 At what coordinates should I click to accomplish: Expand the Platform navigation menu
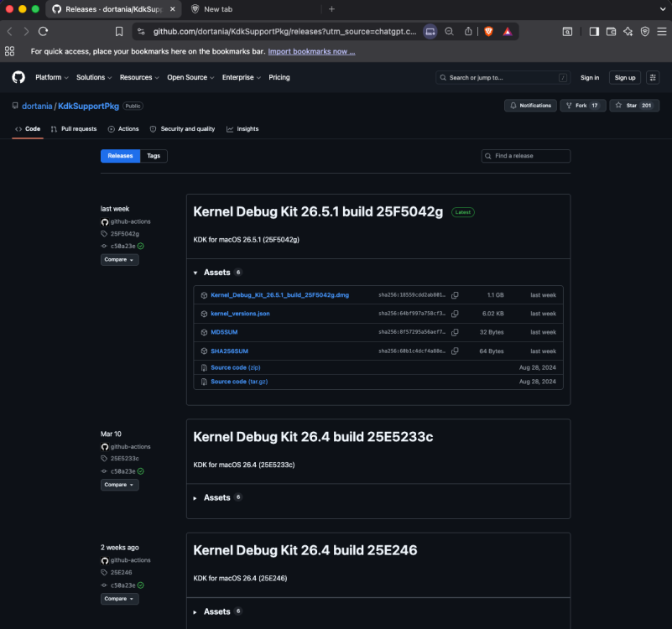point(52,77)
